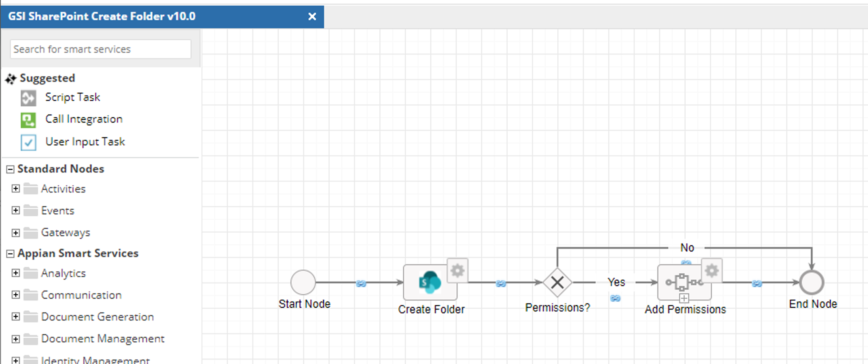
Task: Click the link icon between Create Folder and Permissions?
Action: pyautogui.click(x=501, y=284)
